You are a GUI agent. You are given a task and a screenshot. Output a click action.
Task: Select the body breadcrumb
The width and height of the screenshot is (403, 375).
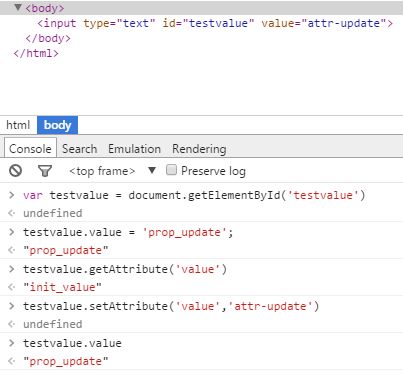coord(57,125)
